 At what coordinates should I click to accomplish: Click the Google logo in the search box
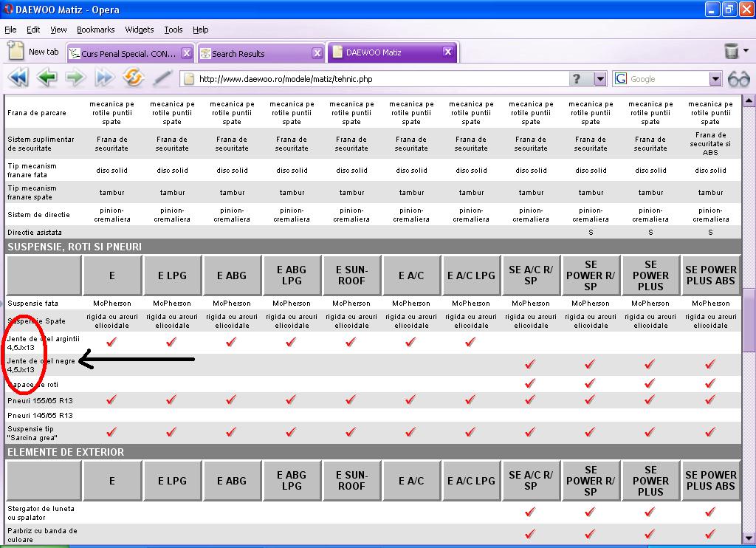coord(621,78)
